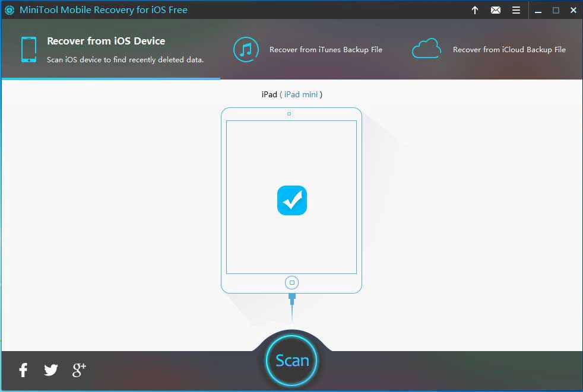Switch to Recover from iOS Device tab
583x392 pixels.
click(112, 49)
